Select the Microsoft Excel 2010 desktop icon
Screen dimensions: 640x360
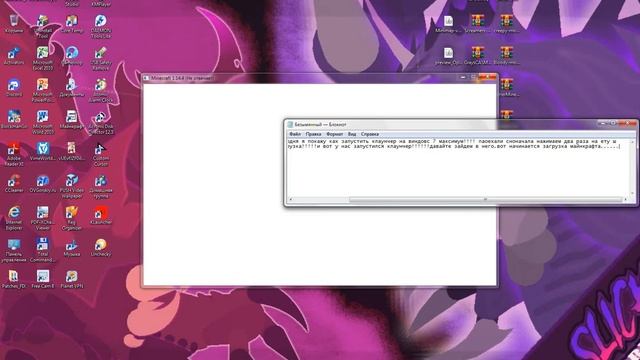[x=42, y=58]
